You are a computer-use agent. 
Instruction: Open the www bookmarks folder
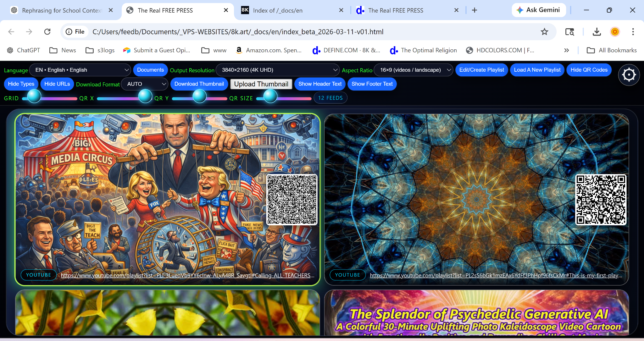214,50
